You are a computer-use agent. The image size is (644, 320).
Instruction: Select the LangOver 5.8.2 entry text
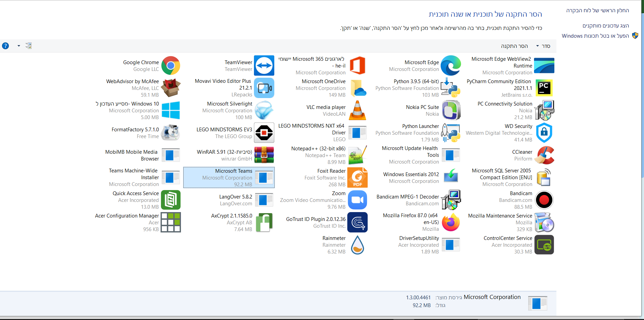tap(236, 196)
